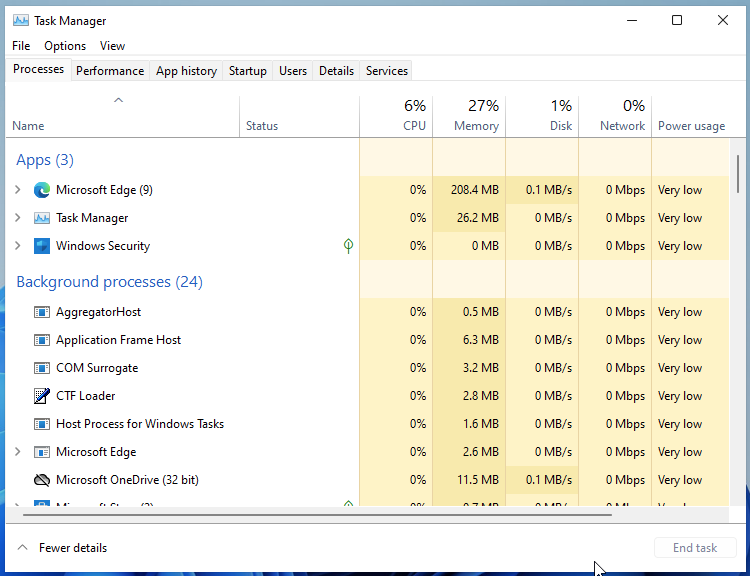Screen dimensions: 750x576
Task: Sort by Memory column header
Action: 469,117
